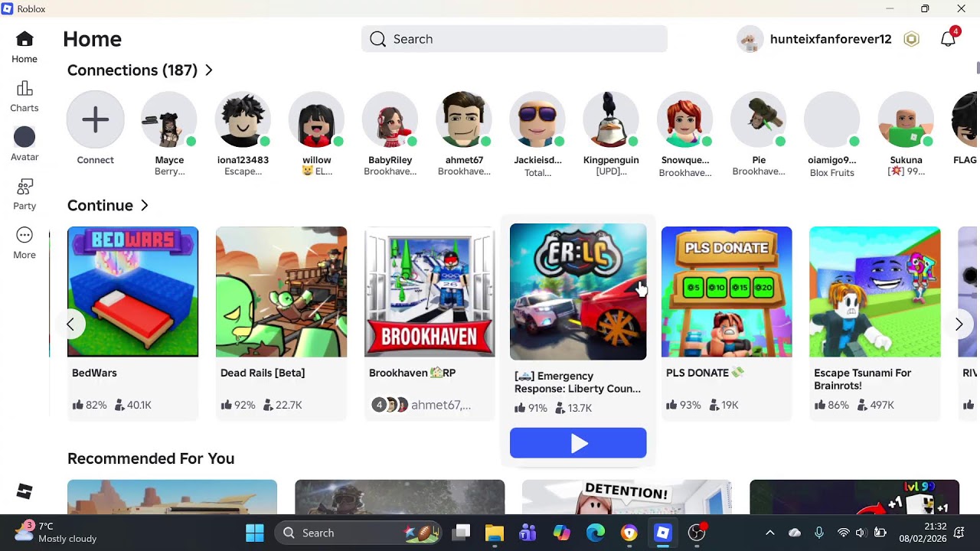
Task: Open the PLS DONATE thumbnail
Action: [x=727, y=292]
